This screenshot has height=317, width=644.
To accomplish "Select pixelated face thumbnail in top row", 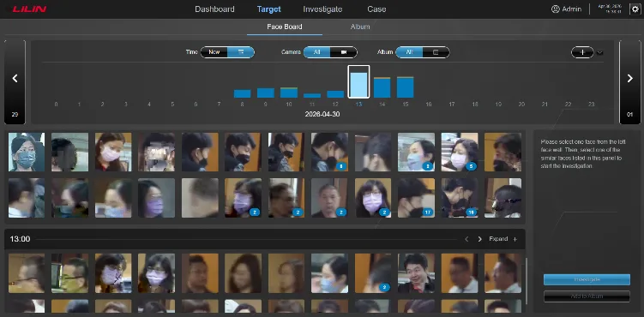I will (156, 152).
